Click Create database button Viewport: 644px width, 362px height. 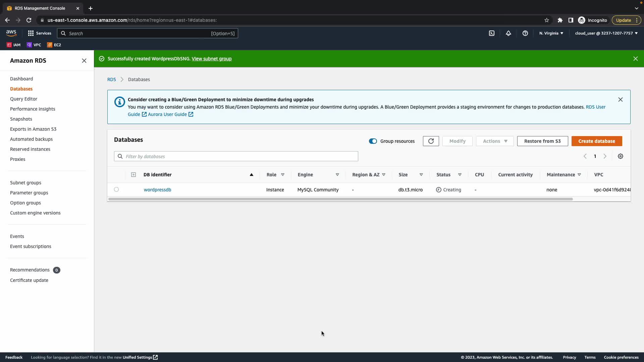(x=596, y=141)
